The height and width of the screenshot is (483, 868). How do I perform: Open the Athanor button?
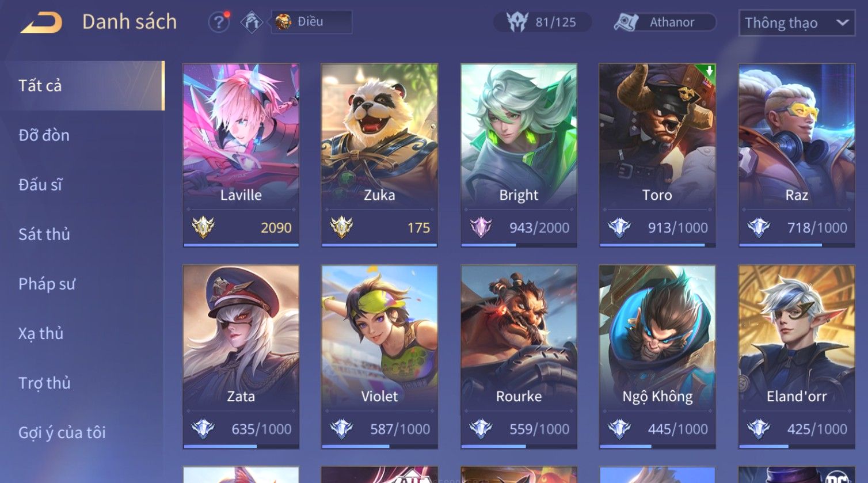coord(664,22)
